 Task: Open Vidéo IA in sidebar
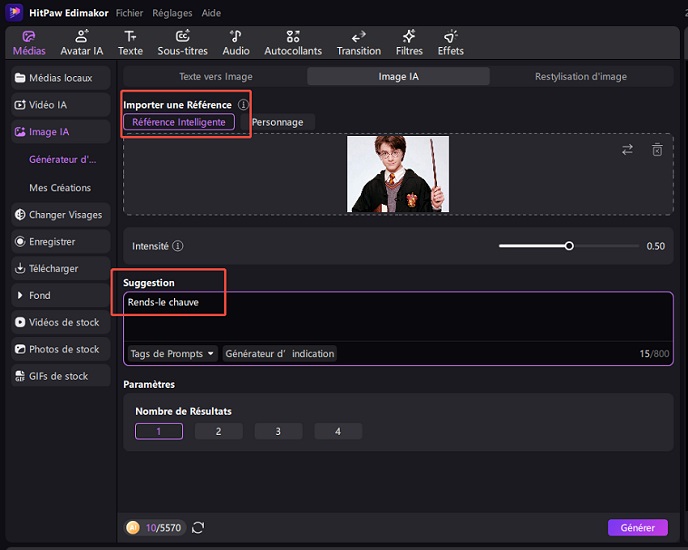point(61,105)
